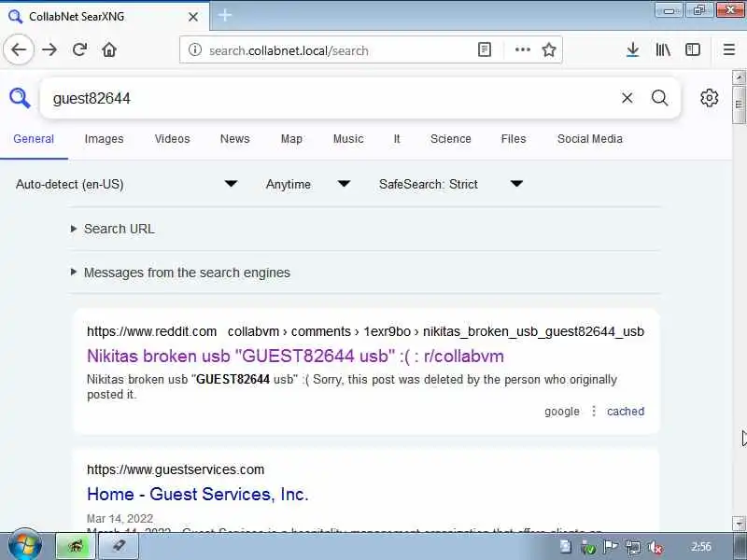This screenshot has width=747, height=560.
Task: Click the google engine label
Action: coord(562,411)
